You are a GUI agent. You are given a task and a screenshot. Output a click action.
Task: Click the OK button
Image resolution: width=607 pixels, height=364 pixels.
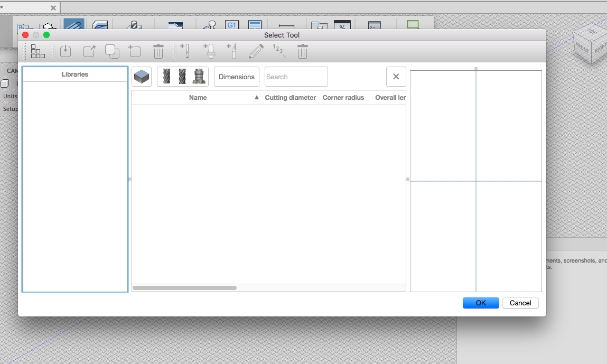(x=481, y=303)
